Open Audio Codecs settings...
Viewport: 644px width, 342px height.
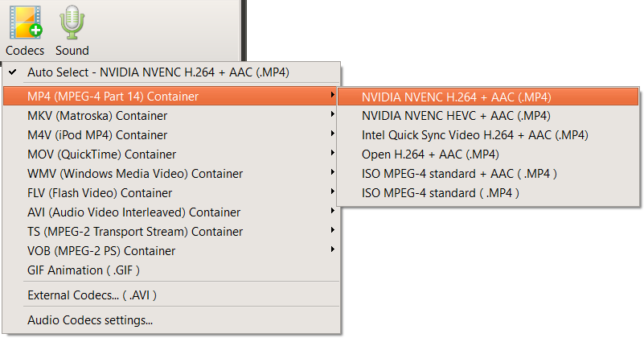pyautogui.click(x=172, y=320)
